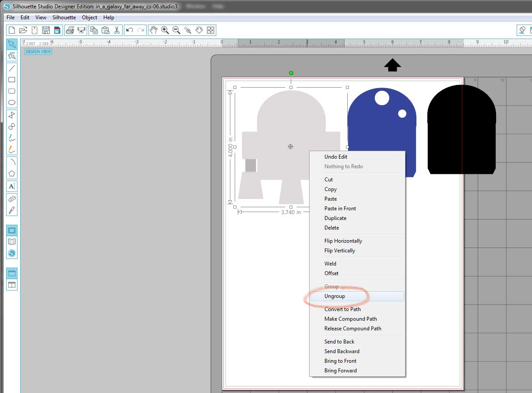This screenshot has height=393, width=532.
Task: Activate the Pan hand tool
Action: click(153, 30)
